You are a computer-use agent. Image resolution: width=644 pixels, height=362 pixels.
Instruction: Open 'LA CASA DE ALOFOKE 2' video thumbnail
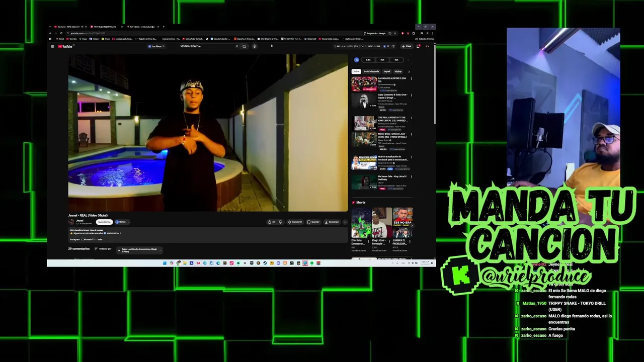tap(364, 84)
